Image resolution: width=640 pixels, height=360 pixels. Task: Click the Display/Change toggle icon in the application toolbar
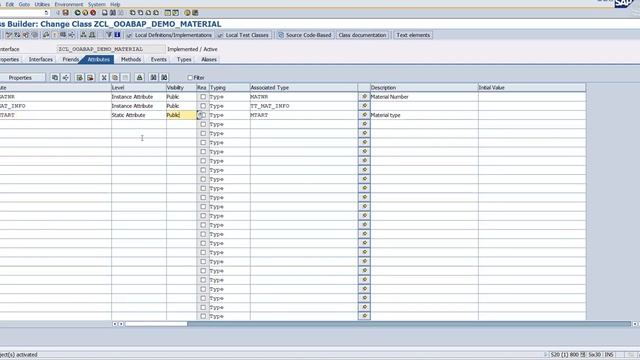(x=9, y=35)
